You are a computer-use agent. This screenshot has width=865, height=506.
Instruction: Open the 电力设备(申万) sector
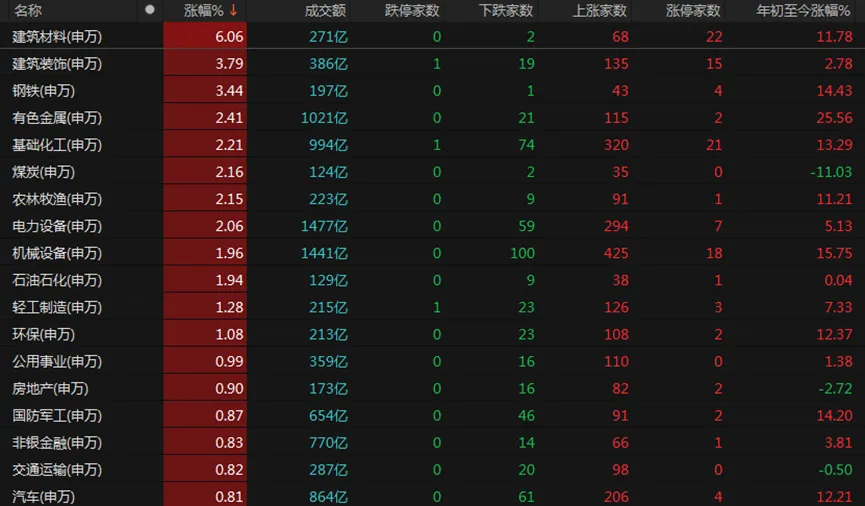click(x=57, y=226)
